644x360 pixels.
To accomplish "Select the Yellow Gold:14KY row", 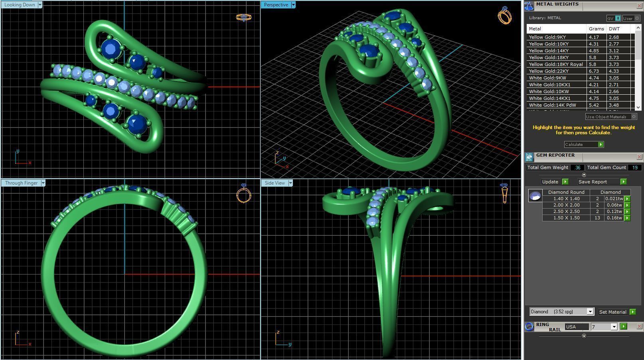I will click(581, 51).
